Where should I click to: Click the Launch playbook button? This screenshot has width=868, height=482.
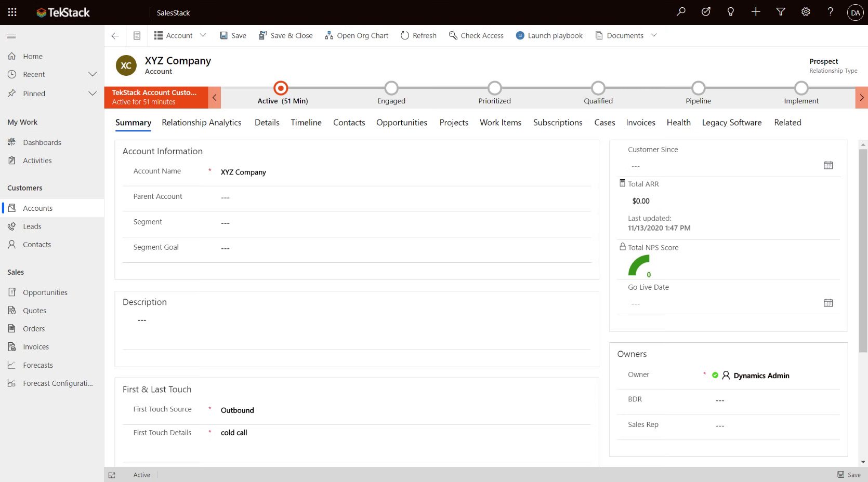point(549,35)
